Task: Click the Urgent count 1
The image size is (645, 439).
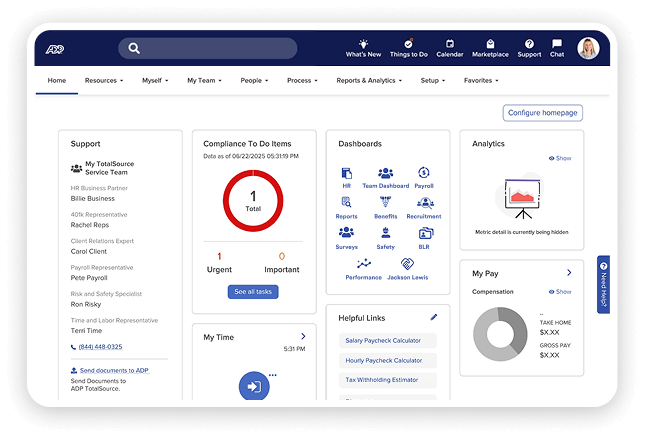Action: (219, 256)
